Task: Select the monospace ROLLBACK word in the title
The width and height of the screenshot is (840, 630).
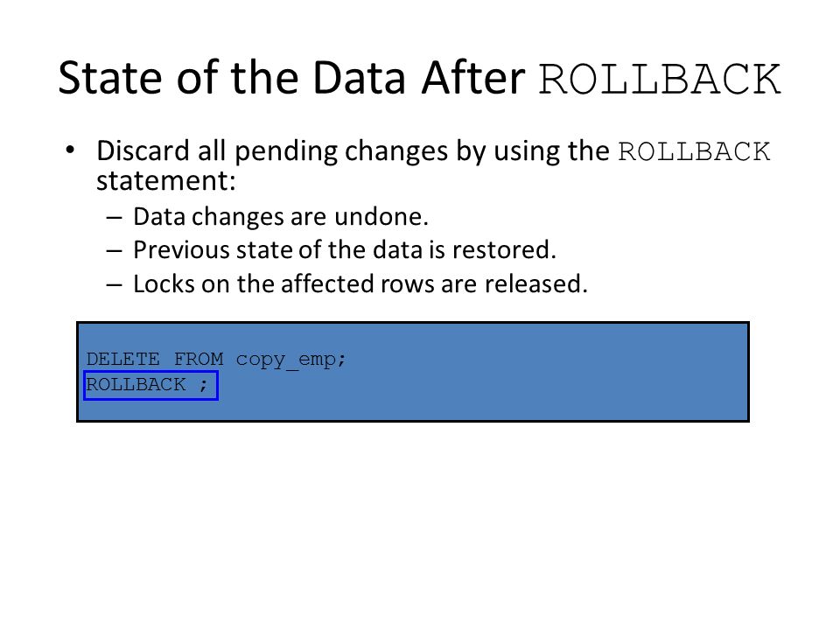Action: [x=660, y=80]
